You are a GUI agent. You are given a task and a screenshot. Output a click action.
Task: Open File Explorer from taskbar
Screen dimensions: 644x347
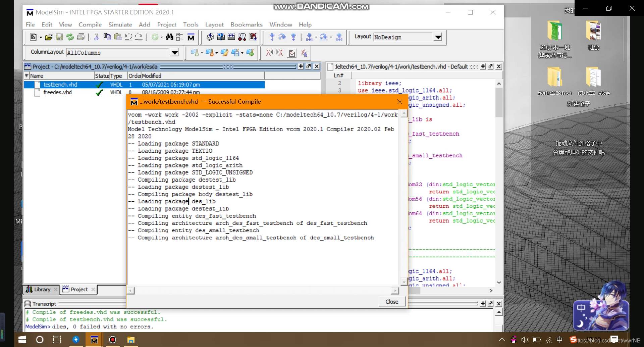(x=131, y=340)
